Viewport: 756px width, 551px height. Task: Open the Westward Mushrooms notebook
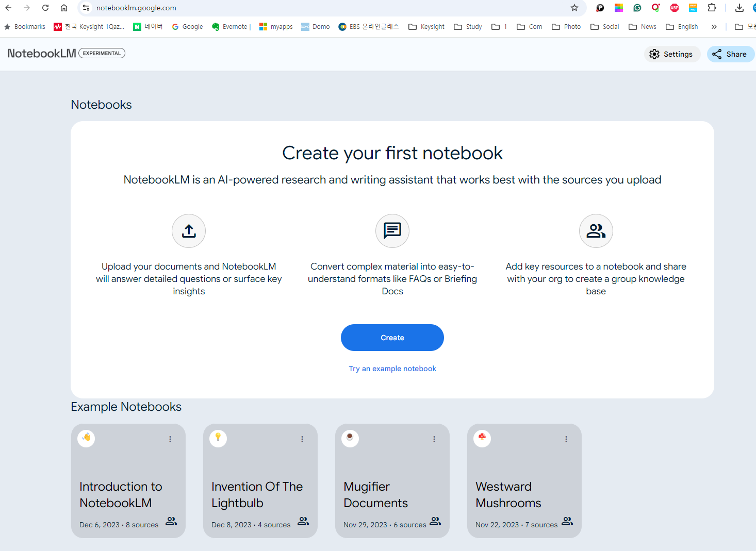click(524, 481)
